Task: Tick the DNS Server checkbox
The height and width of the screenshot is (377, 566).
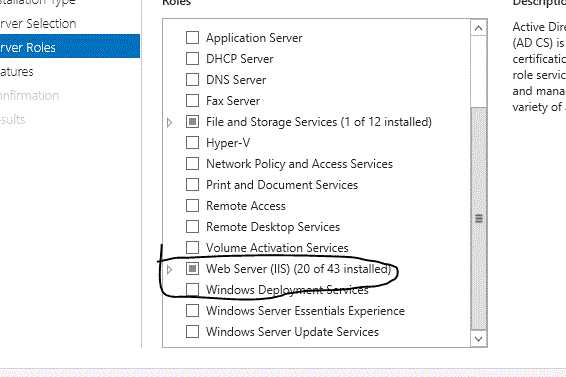Action: click(x=192, y=79)
